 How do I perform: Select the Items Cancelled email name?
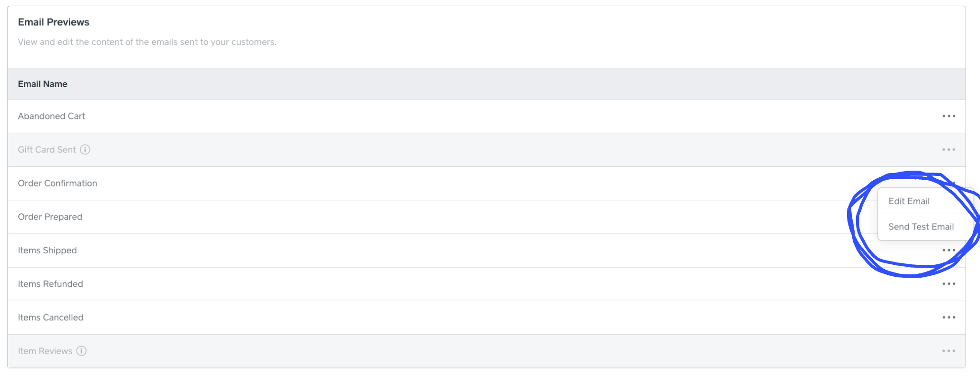point(50,317)
